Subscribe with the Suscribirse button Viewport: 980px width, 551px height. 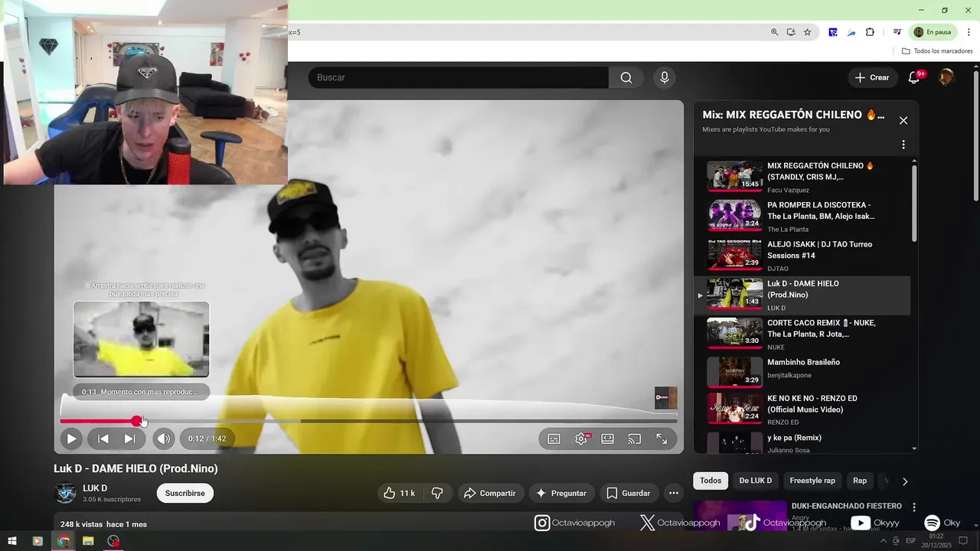coord(185,493)
